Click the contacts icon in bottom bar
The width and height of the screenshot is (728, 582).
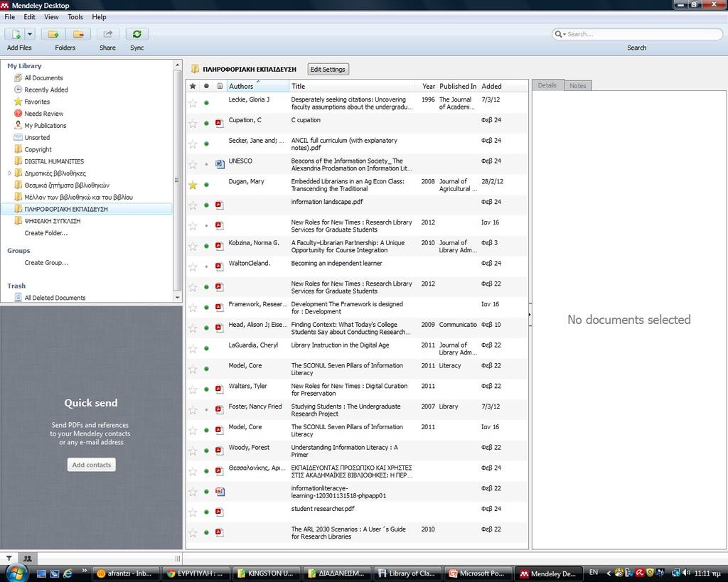[x=28, y=559]
